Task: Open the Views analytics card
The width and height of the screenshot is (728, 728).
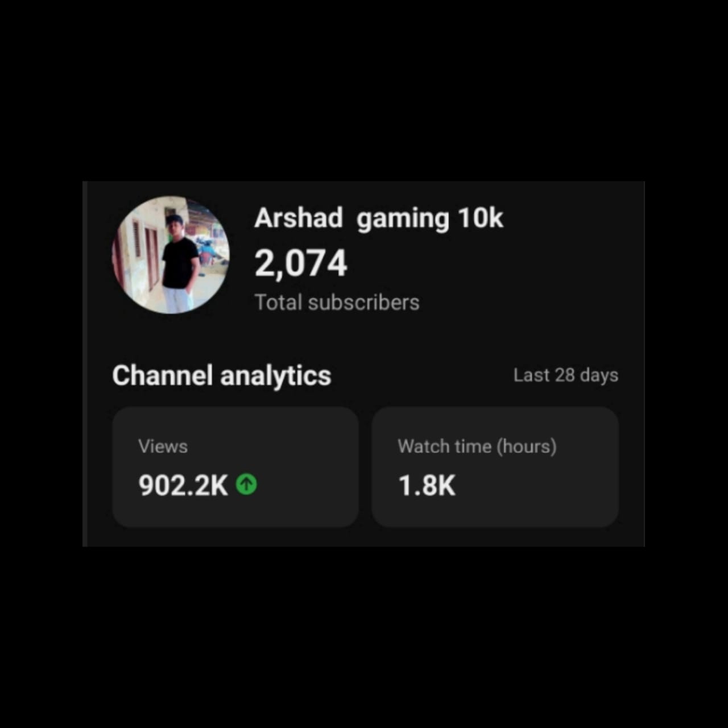Action: [235, 467]
